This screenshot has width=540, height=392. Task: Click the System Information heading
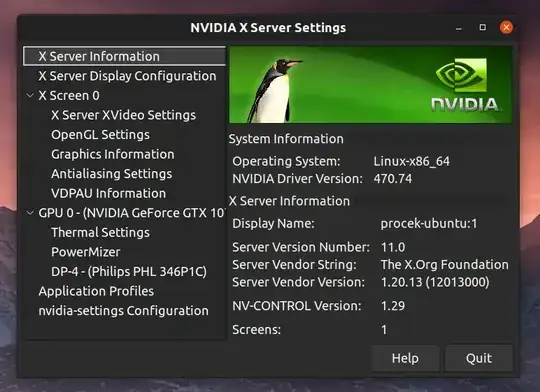click(x=286, y=139)
